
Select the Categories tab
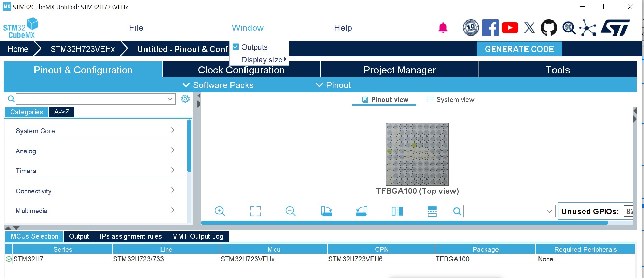[x=27, y=112]
